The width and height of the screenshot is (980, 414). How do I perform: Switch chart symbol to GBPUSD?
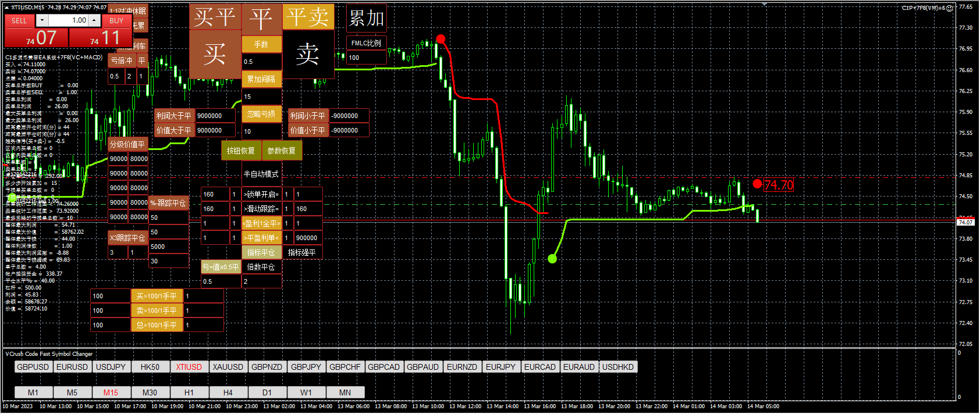pyautogui.click(x=33, y=367)
